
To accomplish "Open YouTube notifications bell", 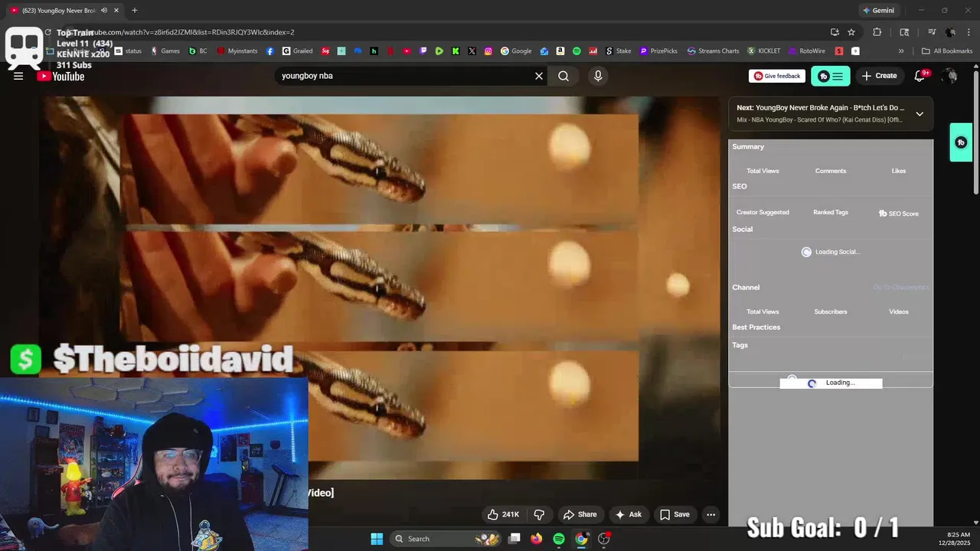I will (x=920, y=76).
